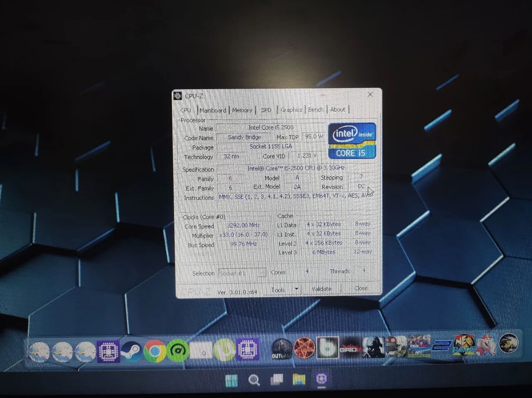The image size is (532, 398).
Task: Open the white window icon in the dock
Action: [x=201, y=351]
